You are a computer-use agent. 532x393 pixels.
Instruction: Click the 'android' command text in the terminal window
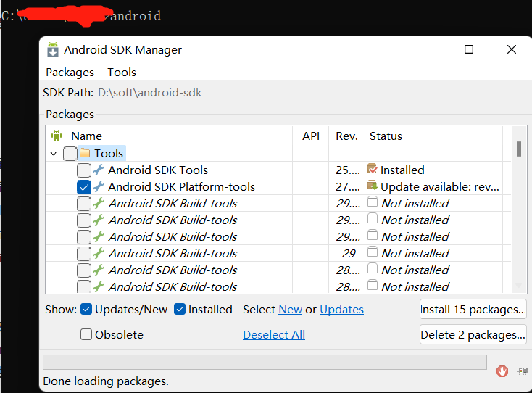pyautogui.click(x=136, y=16)
